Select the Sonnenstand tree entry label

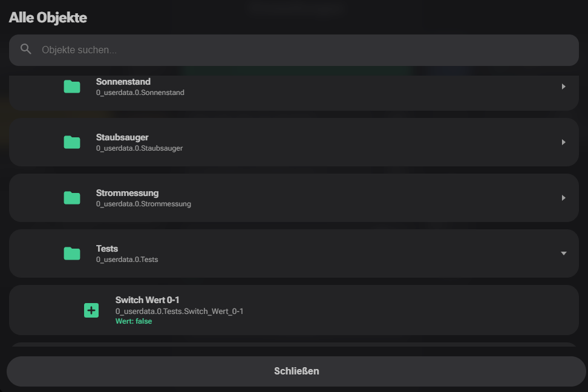coord(123,82)
